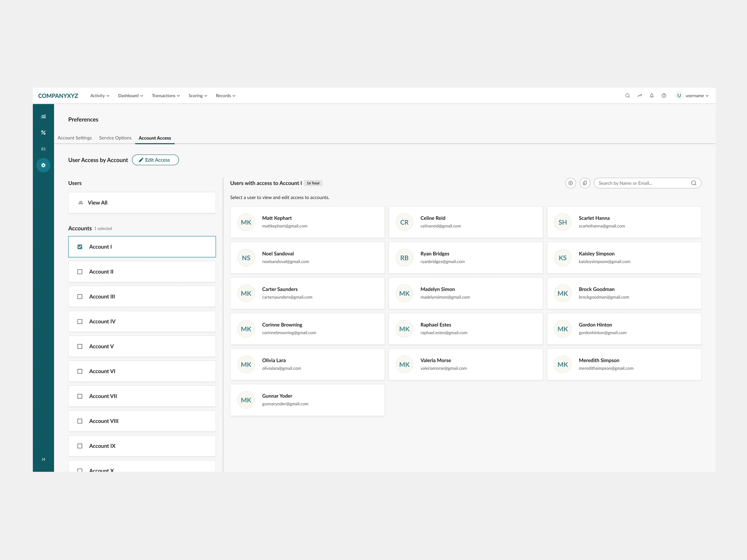This screenshot has height=560, width=747.
Task: Open Carter Saunders user card
Action: 307,293
